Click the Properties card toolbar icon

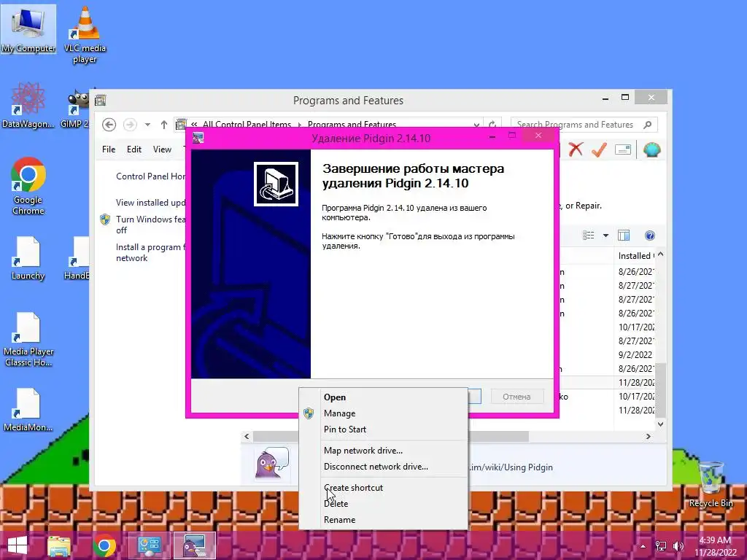[x=623, y=149]
